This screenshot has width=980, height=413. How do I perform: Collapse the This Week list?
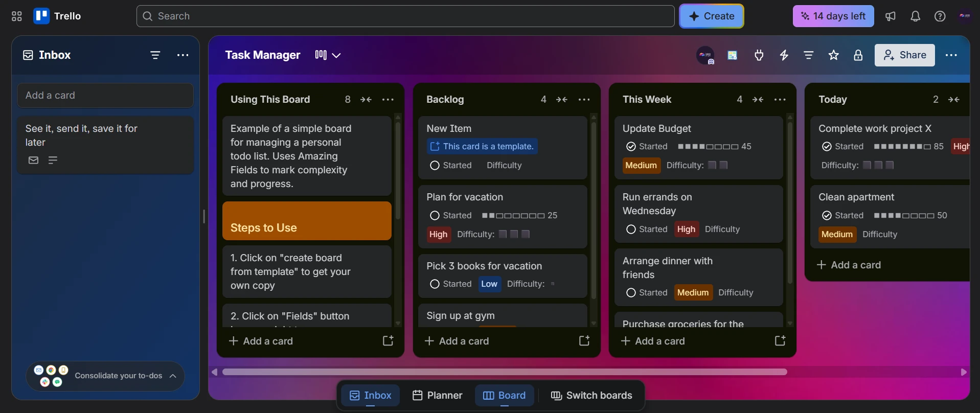tap(758, 100)
